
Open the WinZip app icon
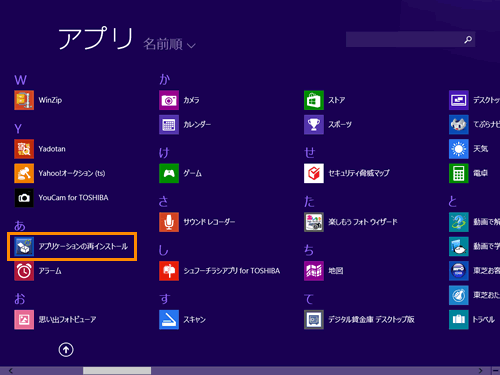click(x=24, y=100)
